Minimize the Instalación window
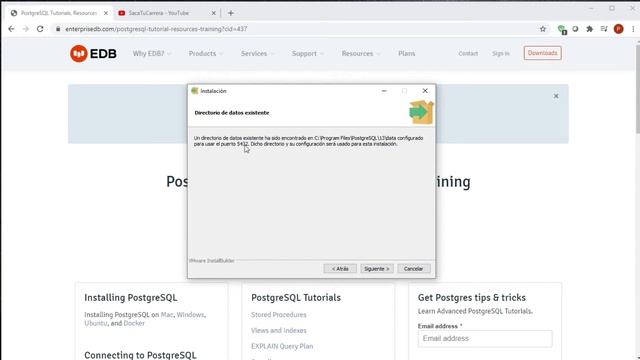 tap(384, 91)
